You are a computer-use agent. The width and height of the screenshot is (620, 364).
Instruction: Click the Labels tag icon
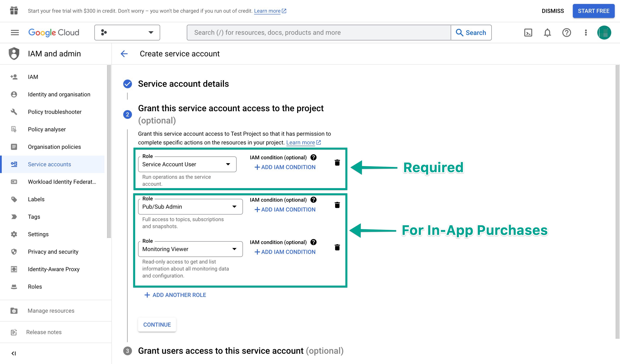tap(14, 199)
